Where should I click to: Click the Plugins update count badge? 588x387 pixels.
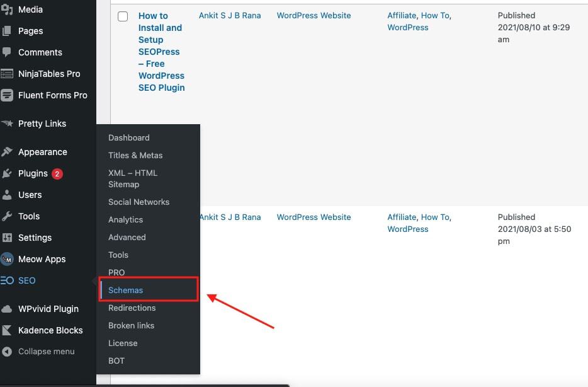tap(57, 174)
